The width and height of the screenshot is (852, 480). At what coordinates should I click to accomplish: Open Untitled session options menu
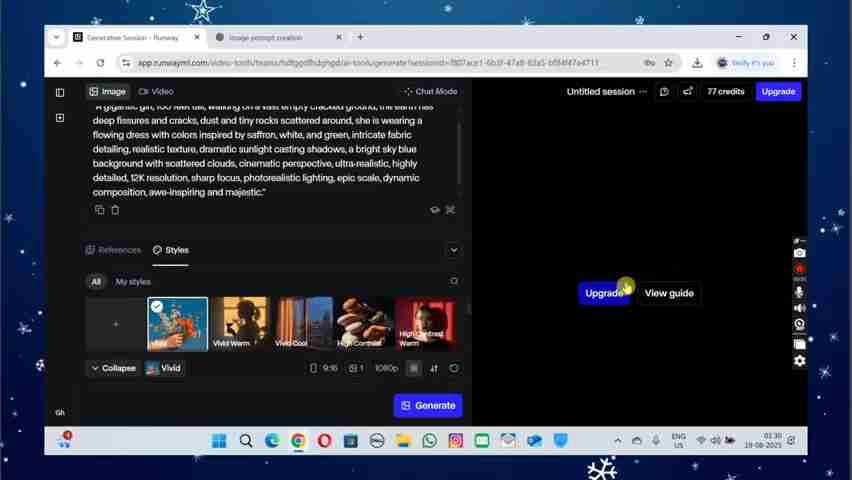pyautogui.click(x=643, y=91)
